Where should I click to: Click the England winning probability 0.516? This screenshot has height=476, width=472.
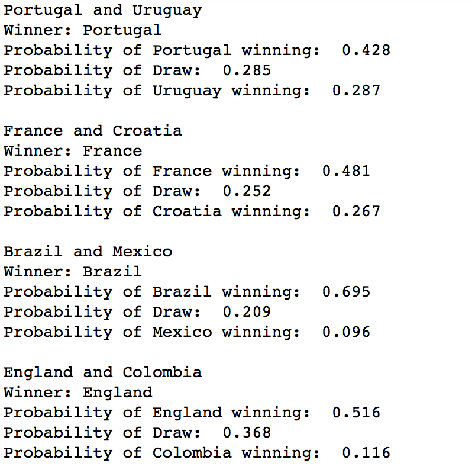coord(356,413)
